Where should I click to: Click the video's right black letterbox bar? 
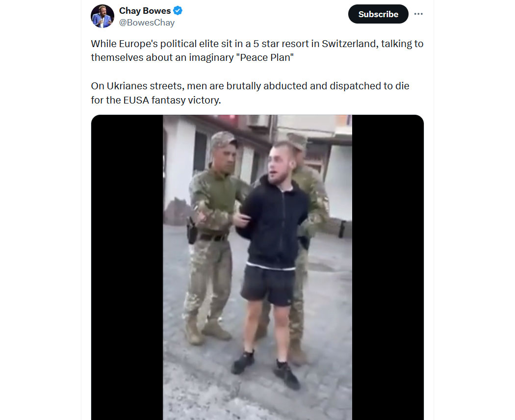coord(388,267)
